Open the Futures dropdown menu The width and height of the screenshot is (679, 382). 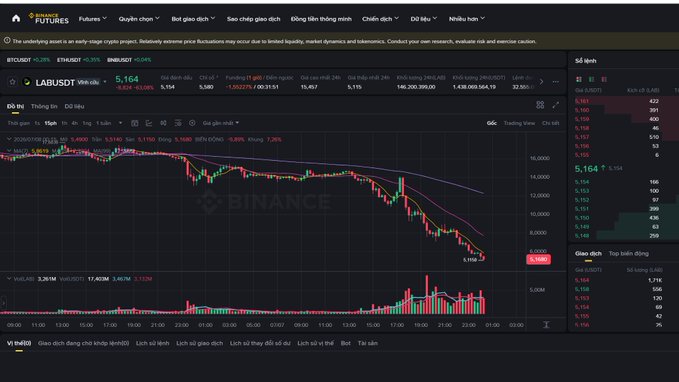(93, 19)
